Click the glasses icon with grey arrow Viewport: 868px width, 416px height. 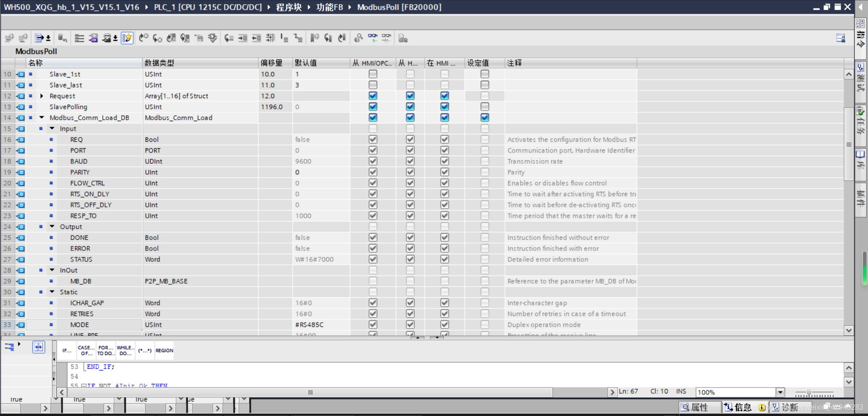386,38
